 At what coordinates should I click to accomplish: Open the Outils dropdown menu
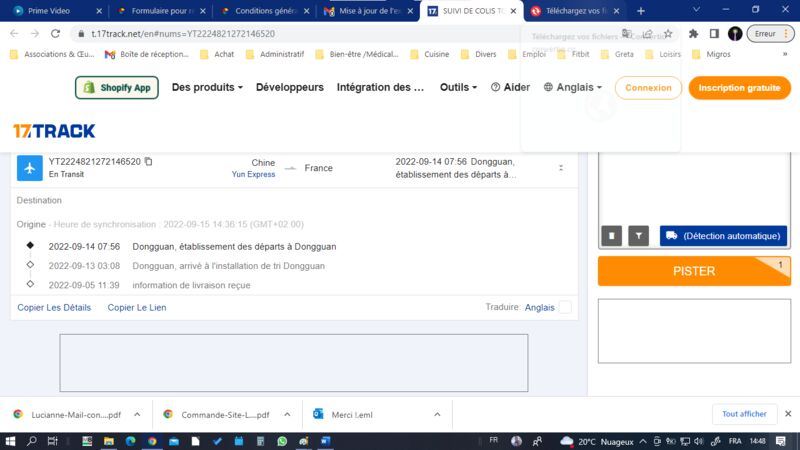(459, 88)
